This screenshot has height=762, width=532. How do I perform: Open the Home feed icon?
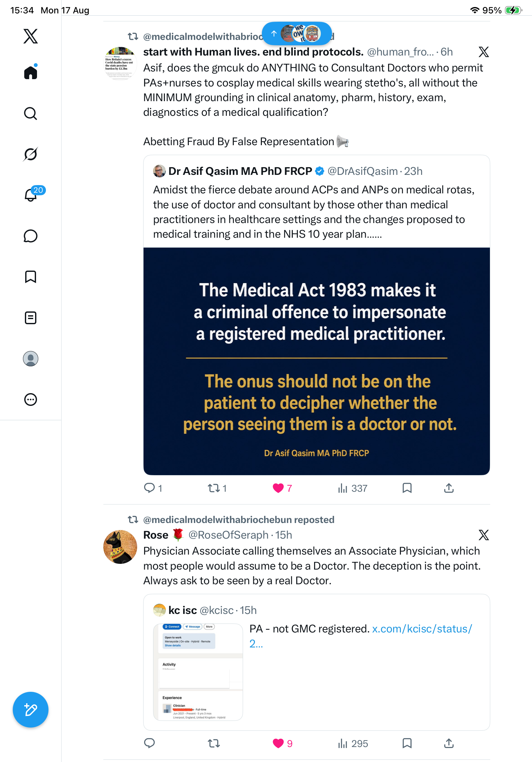click(31, 72)
